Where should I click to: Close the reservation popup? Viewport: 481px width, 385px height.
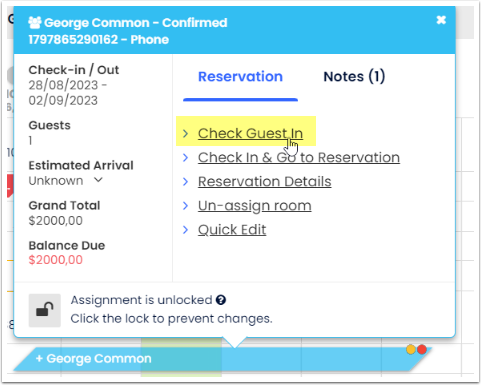(441, 20)
